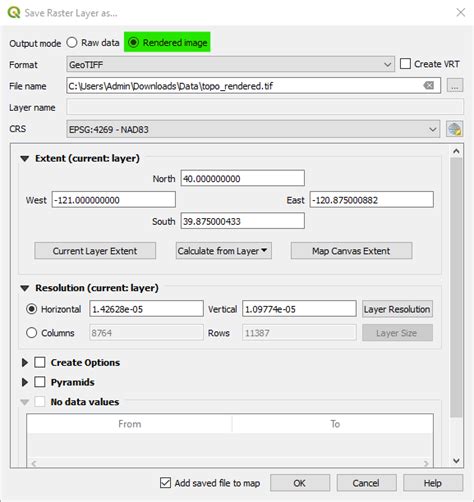Click the Map Canvas Extent button
Image resolution: width=474 pixels, height=502 pixels.
[351, 251]
